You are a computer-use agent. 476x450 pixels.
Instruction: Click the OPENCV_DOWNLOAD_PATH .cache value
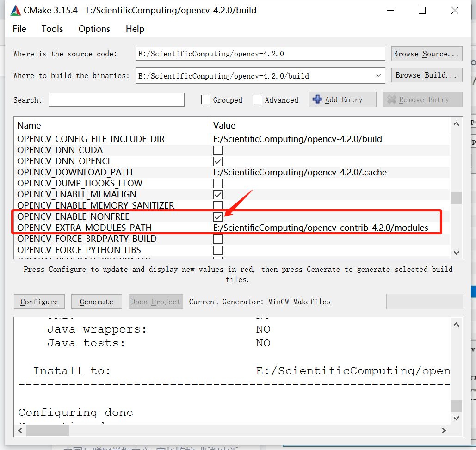pos(300,173)
